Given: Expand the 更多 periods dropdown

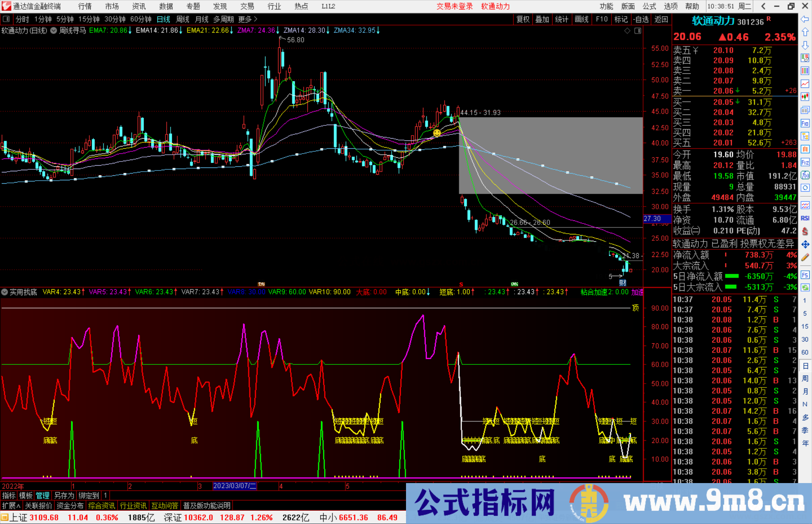Looking at the screenshot, I should point(248,19).
